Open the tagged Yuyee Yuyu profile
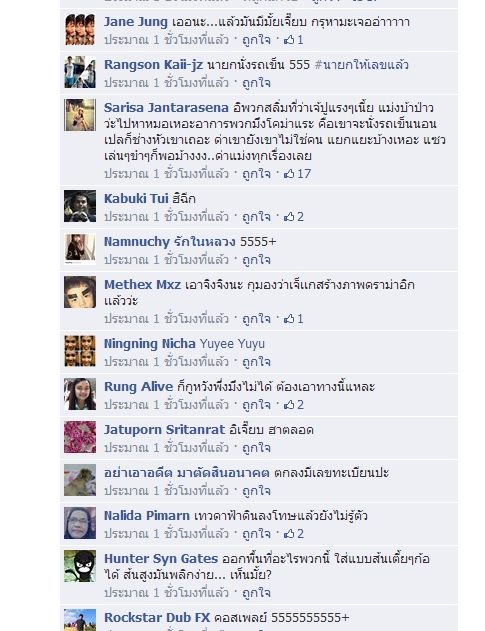The image size is (485, 631). [232, 344]
